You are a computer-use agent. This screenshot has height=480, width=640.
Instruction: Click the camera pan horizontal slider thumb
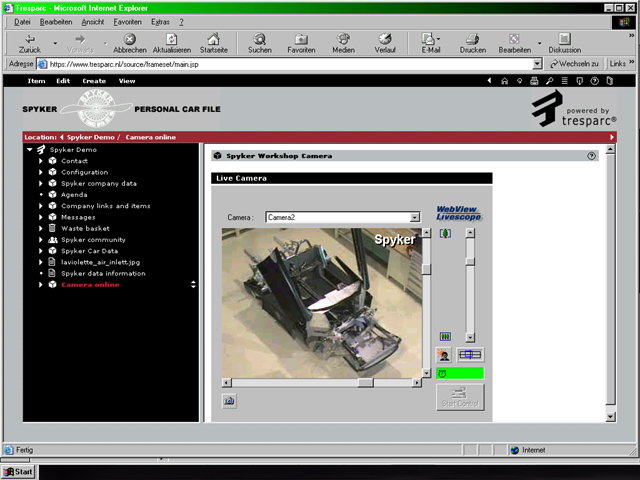tap(366, 383)
